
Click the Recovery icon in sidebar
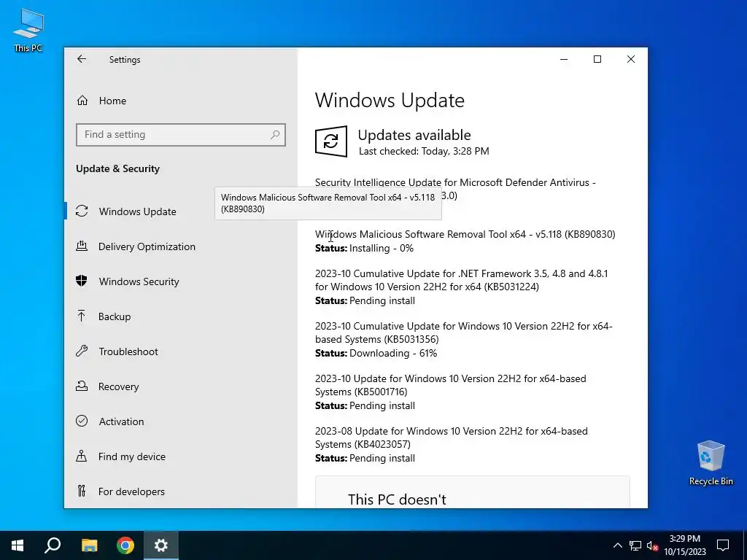(x=82, y=386)
